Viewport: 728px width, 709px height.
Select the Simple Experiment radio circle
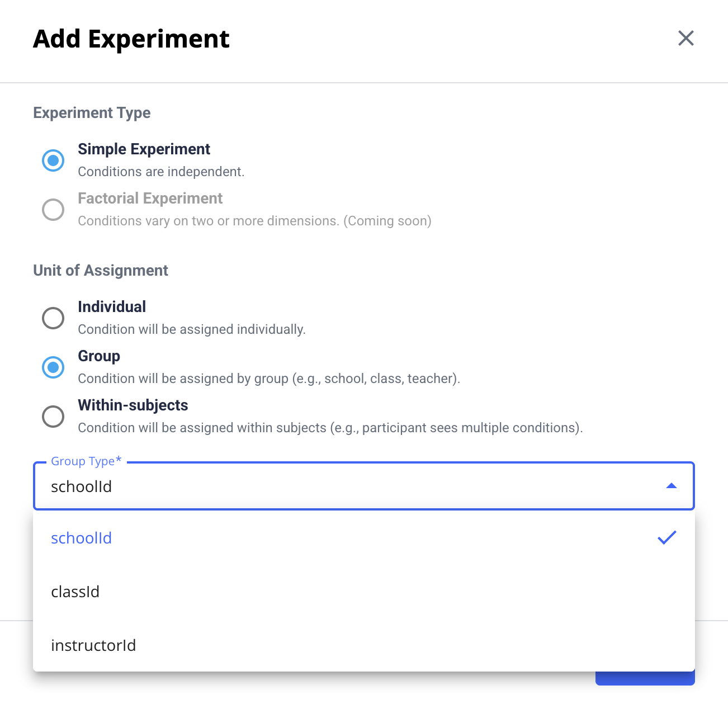point(53,160)
